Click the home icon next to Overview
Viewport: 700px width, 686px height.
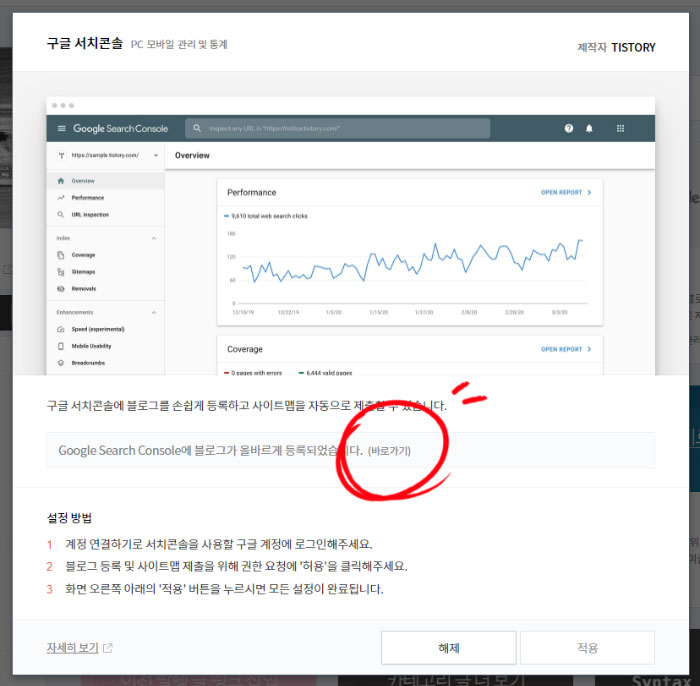(x=61, y=181)
